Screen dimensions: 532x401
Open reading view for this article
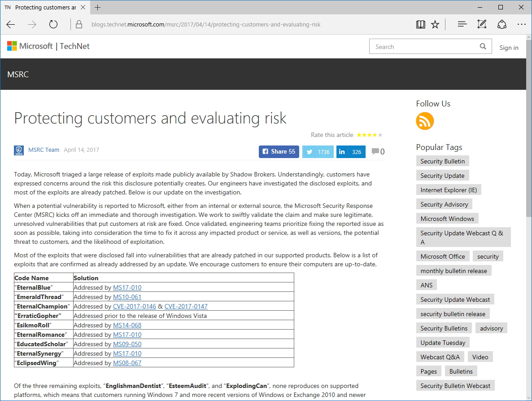tap(420, 24)
